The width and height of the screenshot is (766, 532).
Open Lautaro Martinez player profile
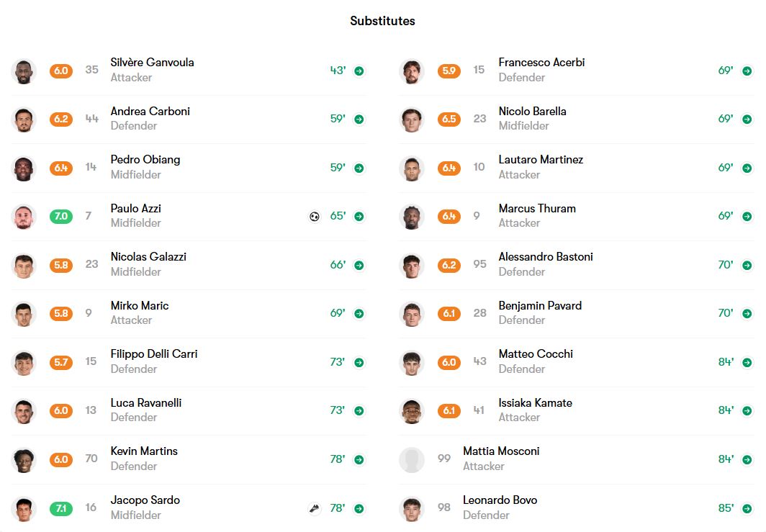[540, 160]
